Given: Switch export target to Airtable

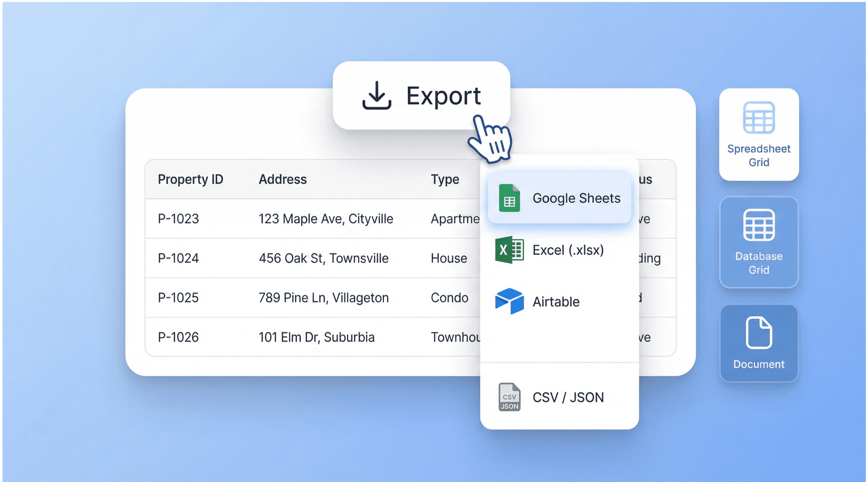Looking at the screenshot, I should [555, 301].
